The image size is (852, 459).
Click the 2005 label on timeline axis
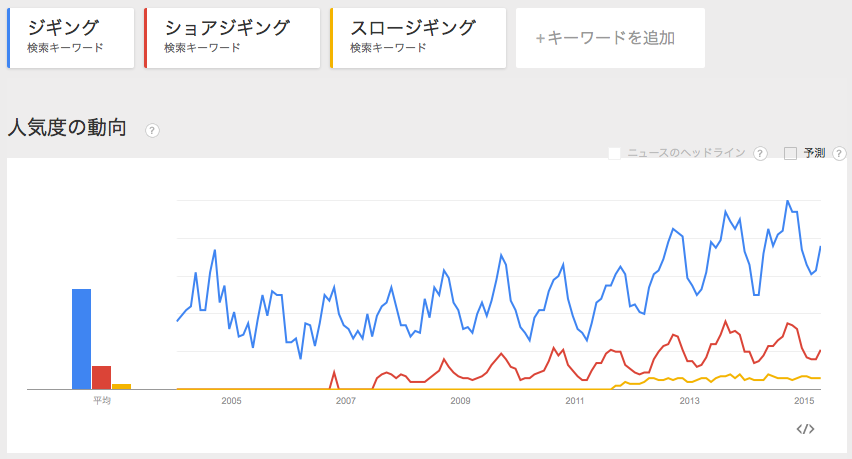[x=231, y=401]
